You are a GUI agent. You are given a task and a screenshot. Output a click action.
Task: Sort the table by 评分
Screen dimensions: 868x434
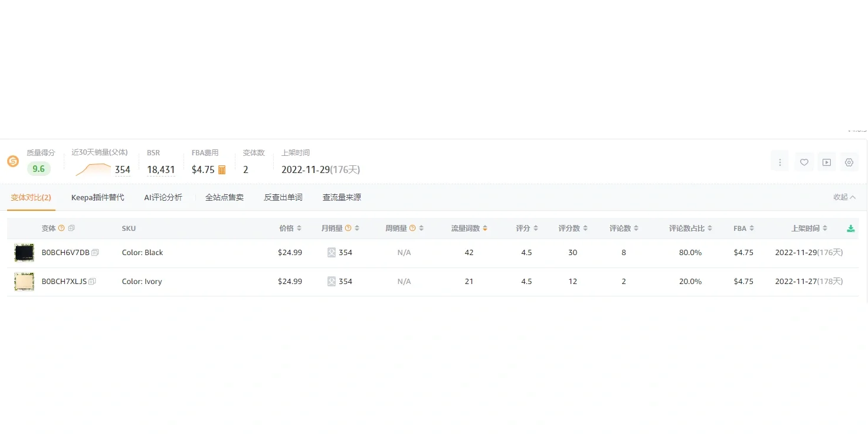click(535, 229)
